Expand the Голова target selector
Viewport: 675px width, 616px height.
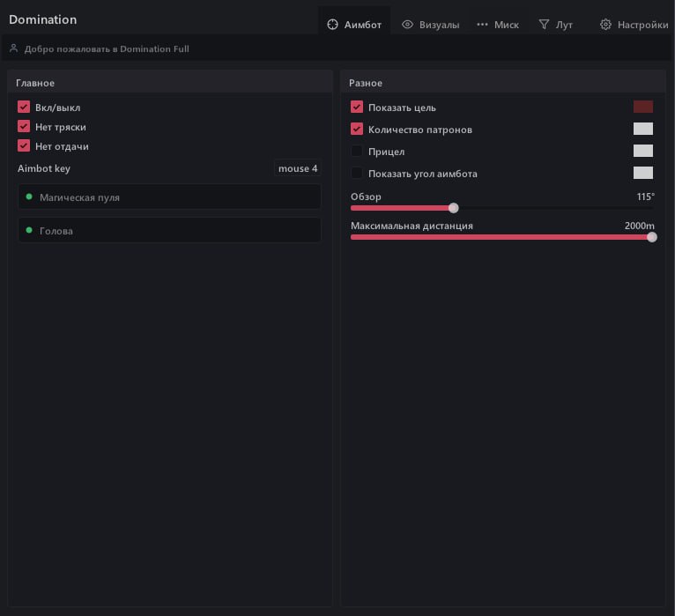(169, 231)
